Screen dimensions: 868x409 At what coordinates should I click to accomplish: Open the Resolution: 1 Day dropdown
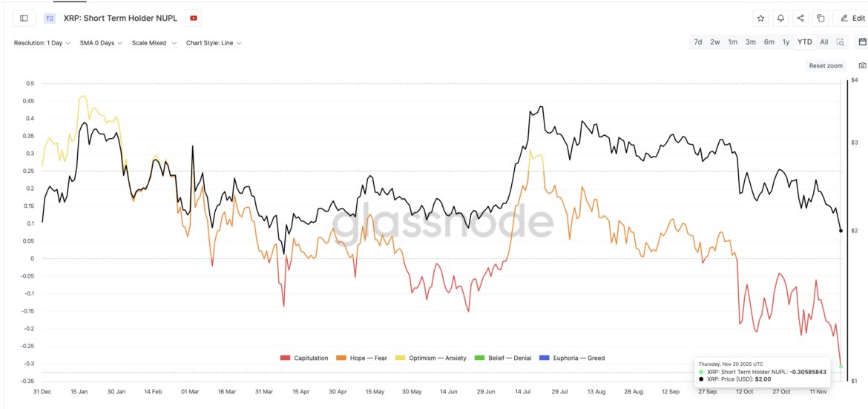42,43
